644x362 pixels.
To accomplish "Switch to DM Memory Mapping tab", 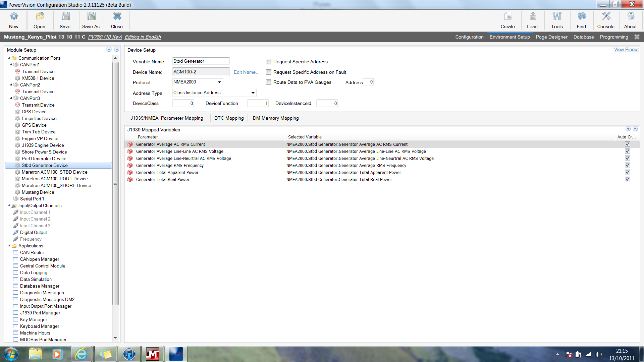I will pos(276,118).
